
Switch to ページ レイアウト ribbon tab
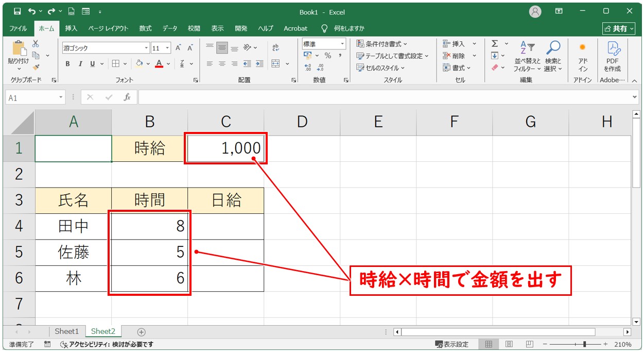tap(108, 28)
